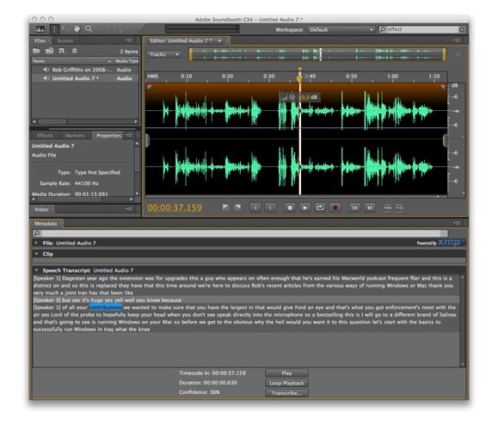
Task: Start recording with the red Record button
Action: [x=335, y=207]
